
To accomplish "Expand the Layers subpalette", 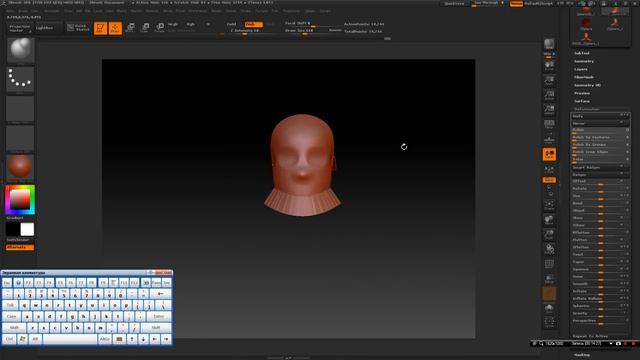I will (x=581, y=69).
